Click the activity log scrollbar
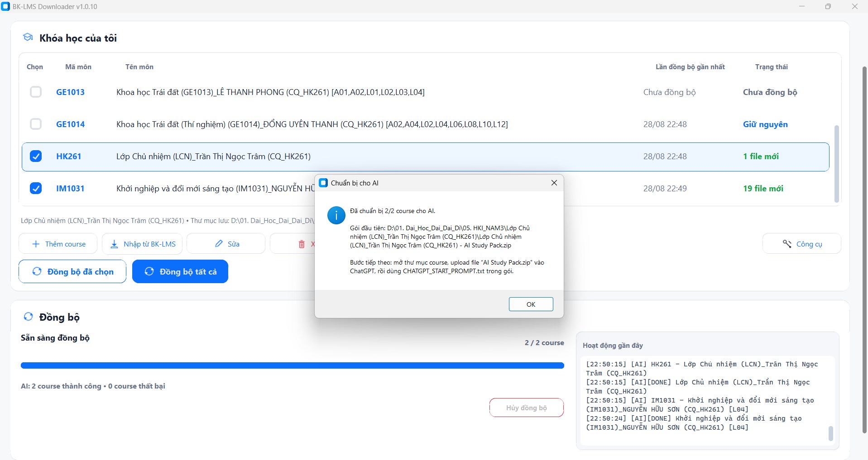 tap(830, 433)
